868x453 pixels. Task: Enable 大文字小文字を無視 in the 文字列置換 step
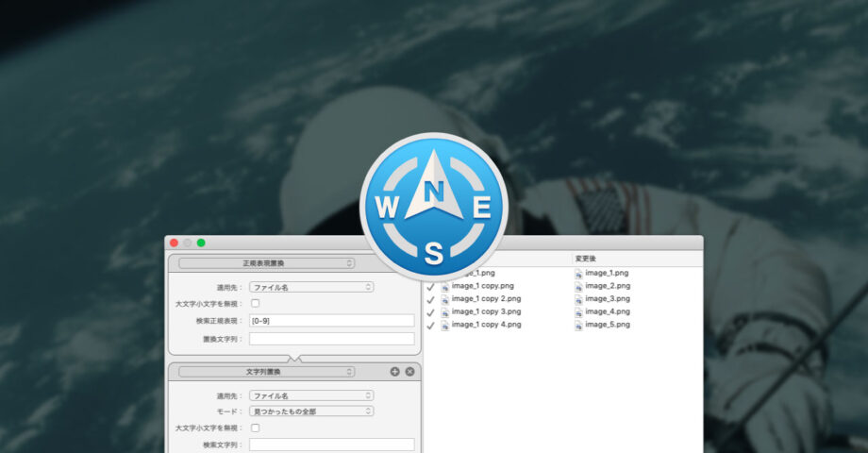[255, 428]
